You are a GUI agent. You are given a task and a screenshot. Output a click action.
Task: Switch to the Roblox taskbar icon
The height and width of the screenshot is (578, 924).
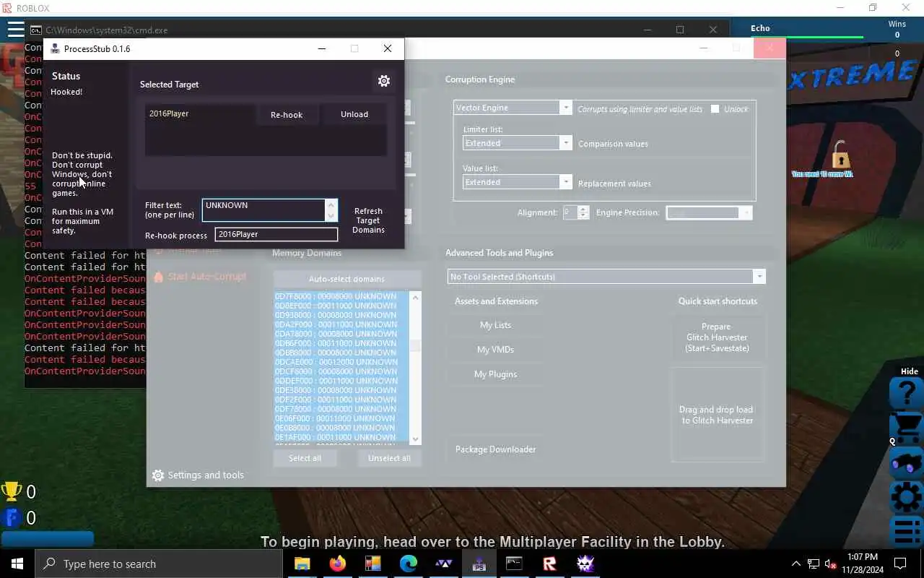[549, 564]
